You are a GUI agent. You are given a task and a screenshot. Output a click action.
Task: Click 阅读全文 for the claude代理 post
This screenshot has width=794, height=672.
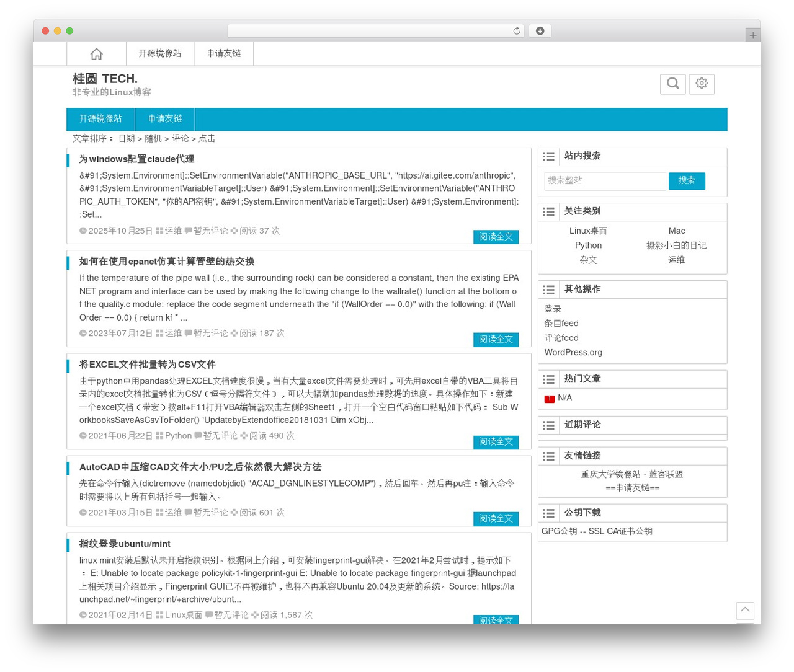point(496,237)
